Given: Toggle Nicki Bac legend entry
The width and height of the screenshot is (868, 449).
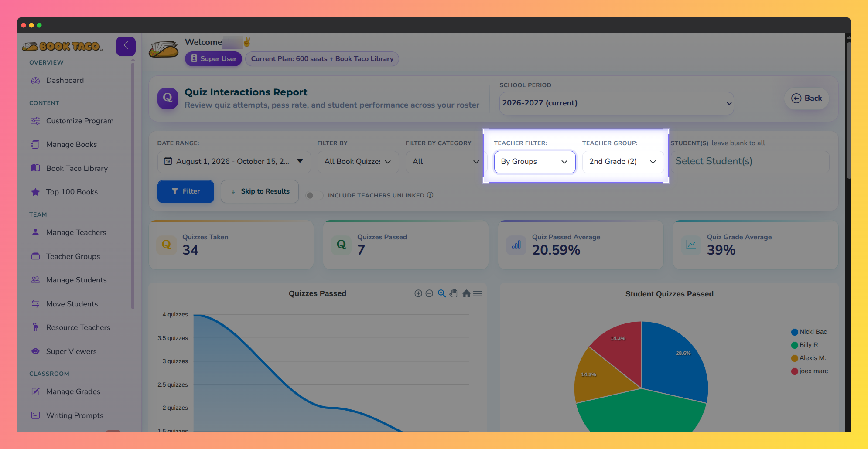Looking at the screenshot, I should [x=809, y=332].
